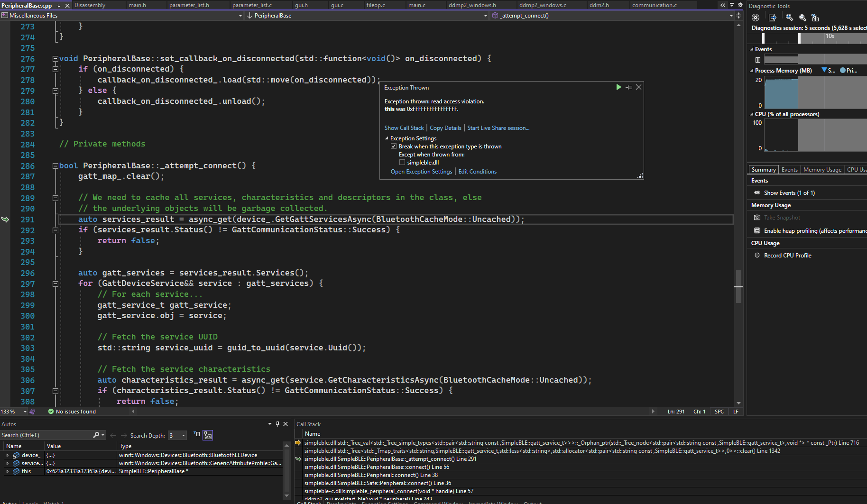Image resolution: width=867 pixels, height=504 pixels.
Task: Click the Reset View chart icon
Action: point(815,18)
